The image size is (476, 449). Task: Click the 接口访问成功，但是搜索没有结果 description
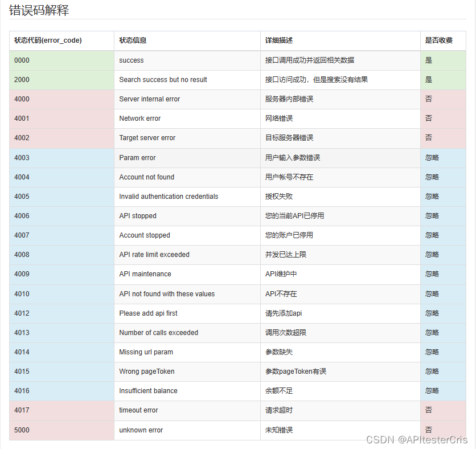point(317,80)
